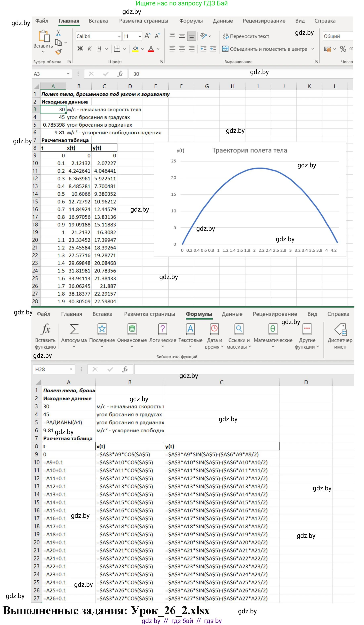Click the Cut scissors icon
The width and height of the screenshot is (364, 625).
pos(58,33)
